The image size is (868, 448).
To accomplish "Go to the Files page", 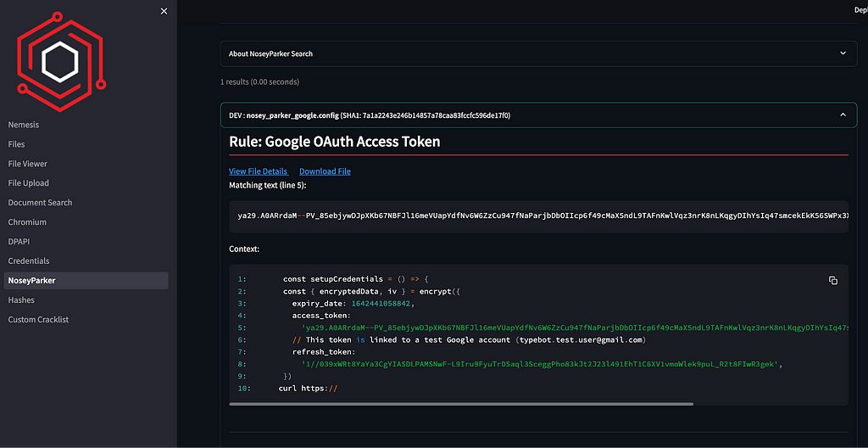I will point(17,144).
